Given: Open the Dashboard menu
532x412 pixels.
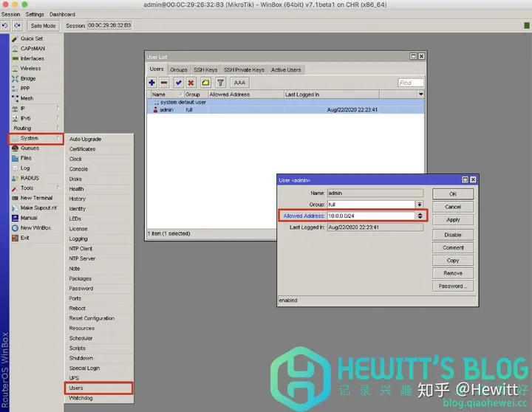Looking at the screenshot, I should (62, 14).
